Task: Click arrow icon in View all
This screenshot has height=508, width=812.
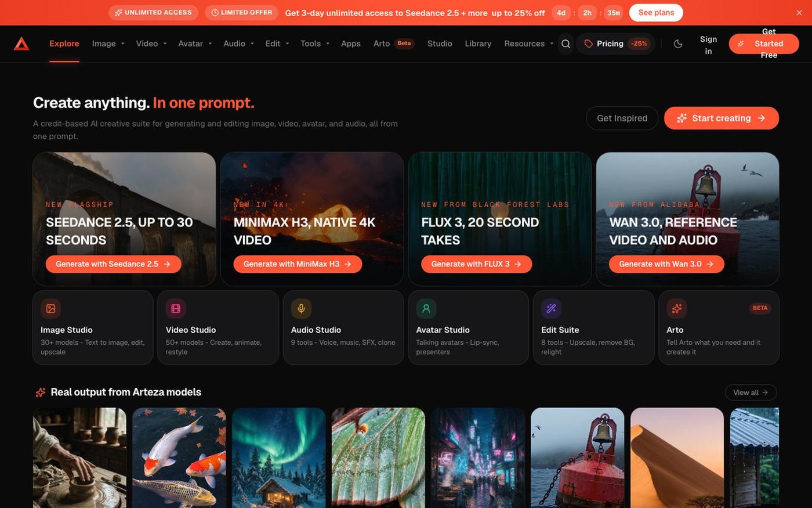Action: coord(765,392)
